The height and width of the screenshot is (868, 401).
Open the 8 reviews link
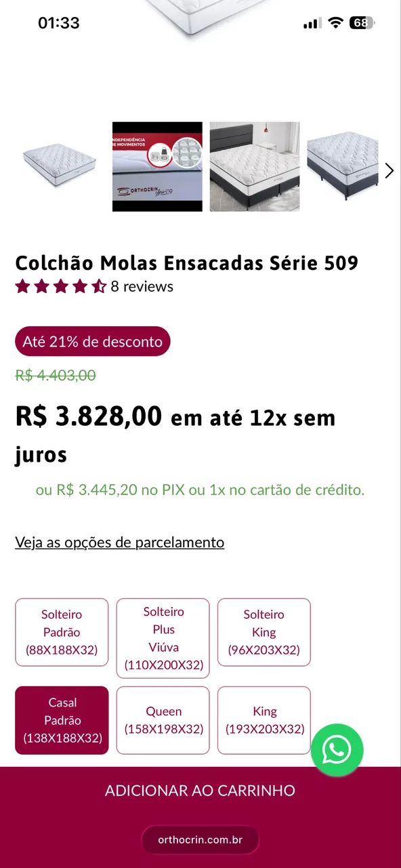pos(142,286)
